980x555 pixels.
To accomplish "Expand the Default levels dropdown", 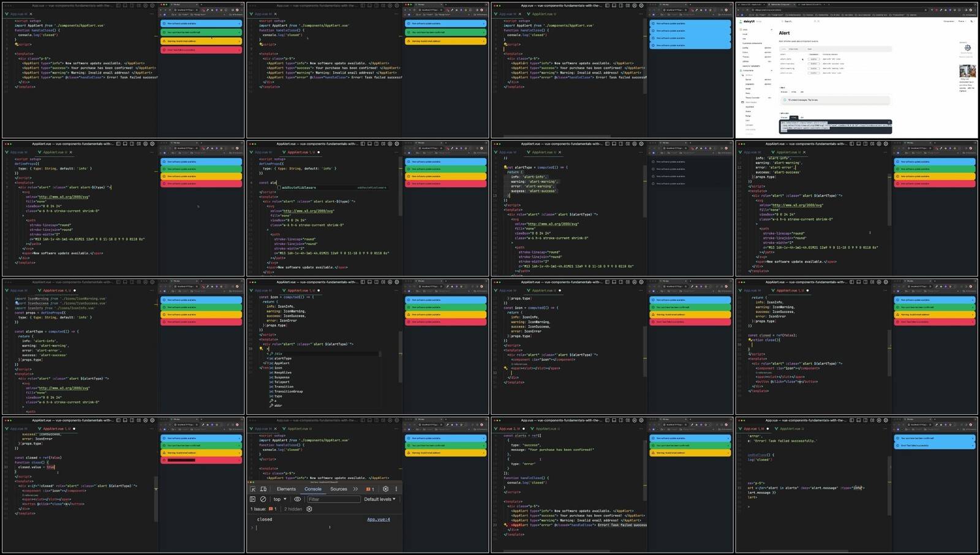I will point(380,499).
